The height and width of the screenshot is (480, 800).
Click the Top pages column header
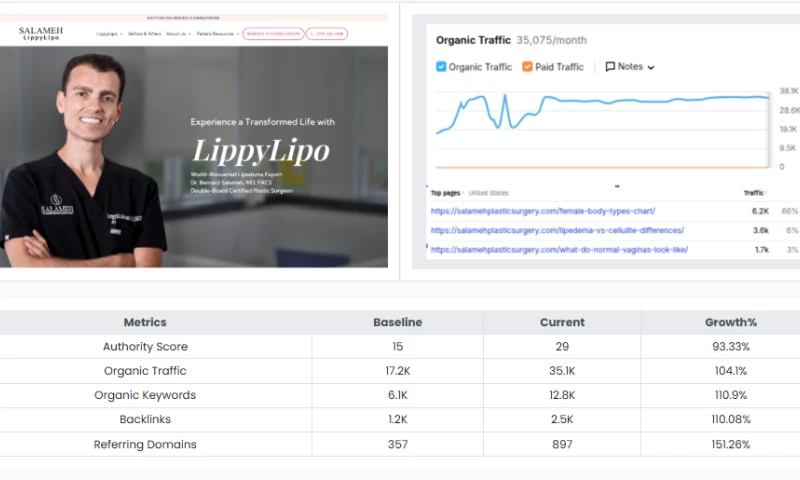[x=445, y=193]
